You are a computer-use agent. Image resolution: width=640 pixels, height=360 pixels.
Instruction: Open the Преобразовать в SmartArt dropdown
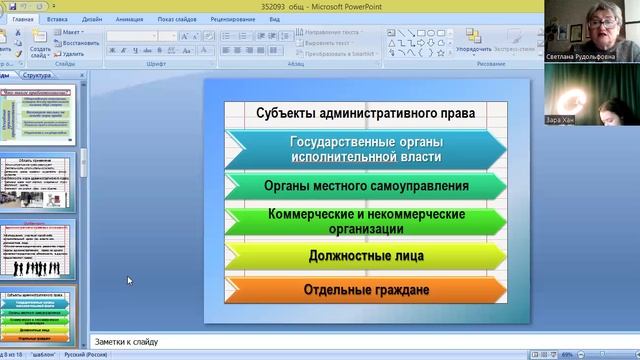pos(337,53)
